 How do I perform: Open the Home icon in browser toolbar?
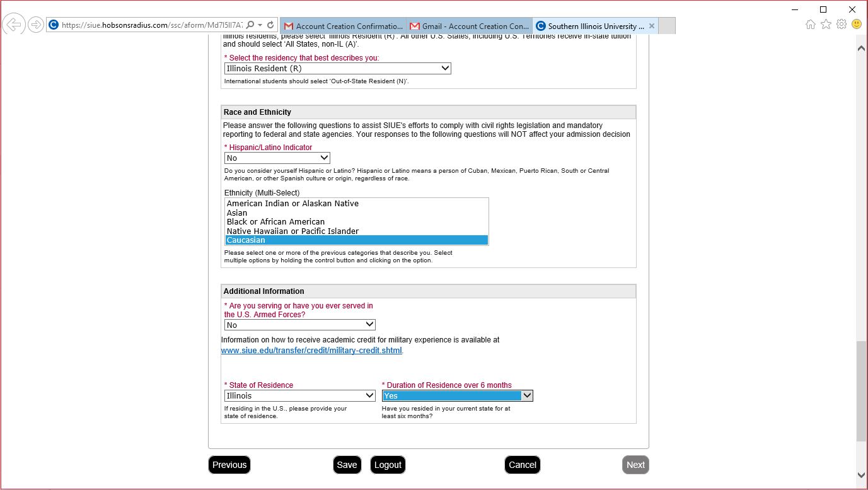pyautogui.click(x=810, y=25)
